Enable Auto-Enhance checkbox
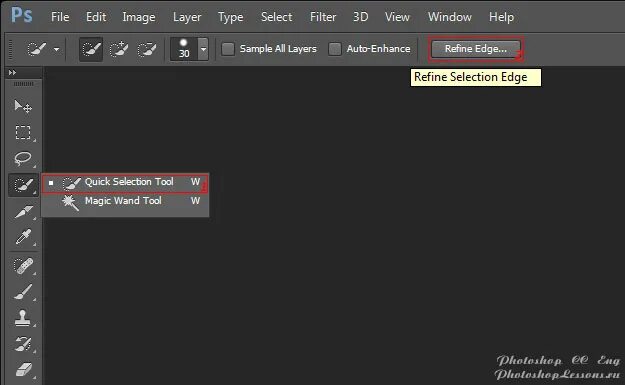This screenshot has width=625, height=385. (x=335, y=49)
